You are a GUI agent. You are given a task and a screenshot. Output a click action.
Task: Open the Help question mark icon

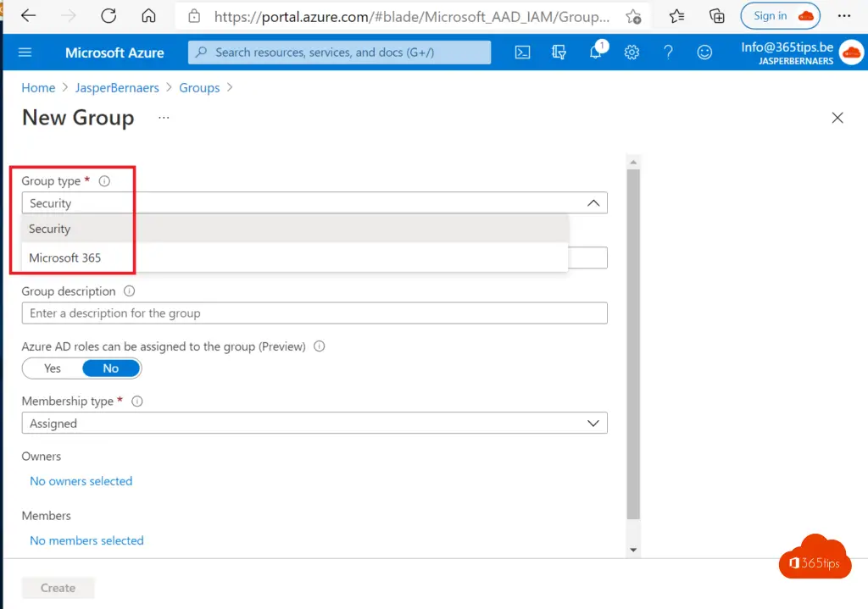tap(668, 52)
